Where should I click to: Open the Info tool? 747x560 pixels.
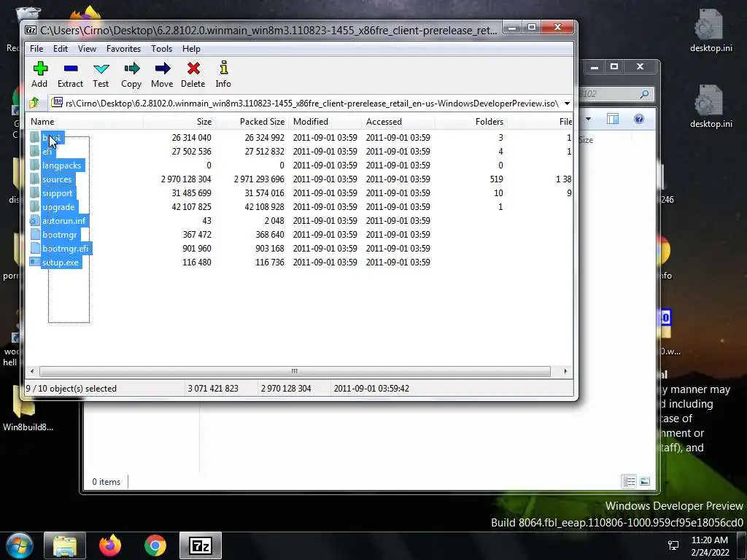pyautogui.click(x=223, y=74)
